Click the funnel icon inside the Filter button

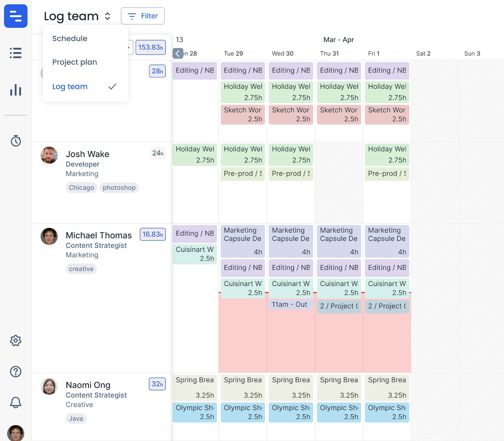pyautogui.click(x=132, y=16)
